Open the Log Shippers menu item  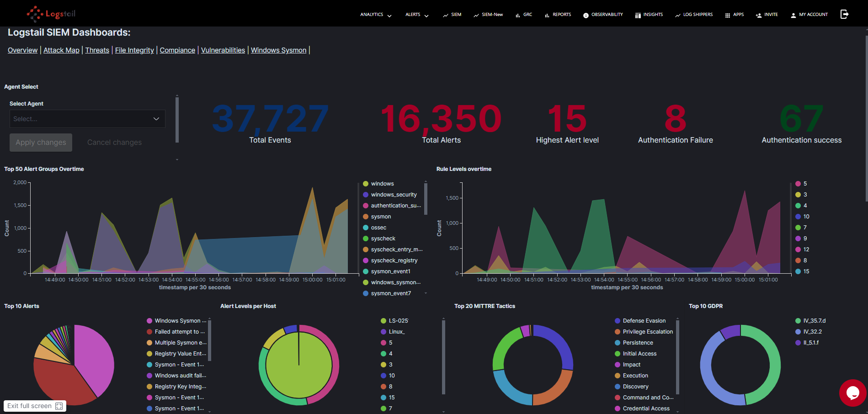pyautogui.click(x=694, y=15)
